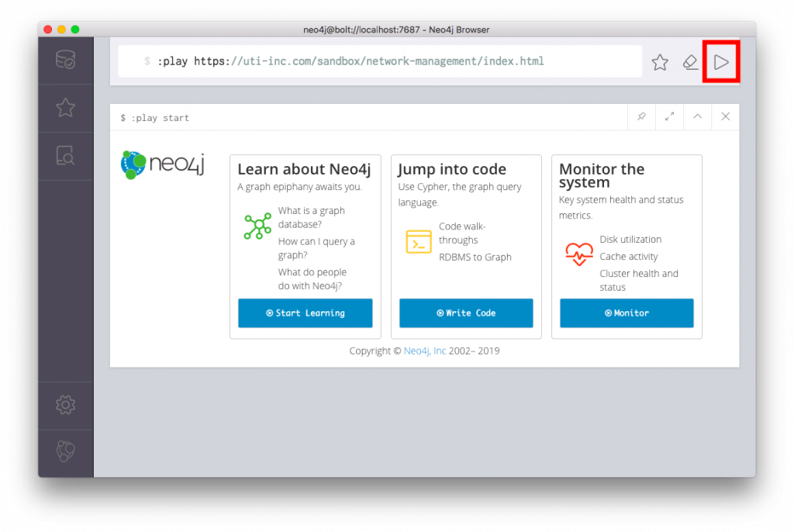Click the Write Code button
This screenshot has width=794, height=532.
pyautogui.click(x=466, y=313)
